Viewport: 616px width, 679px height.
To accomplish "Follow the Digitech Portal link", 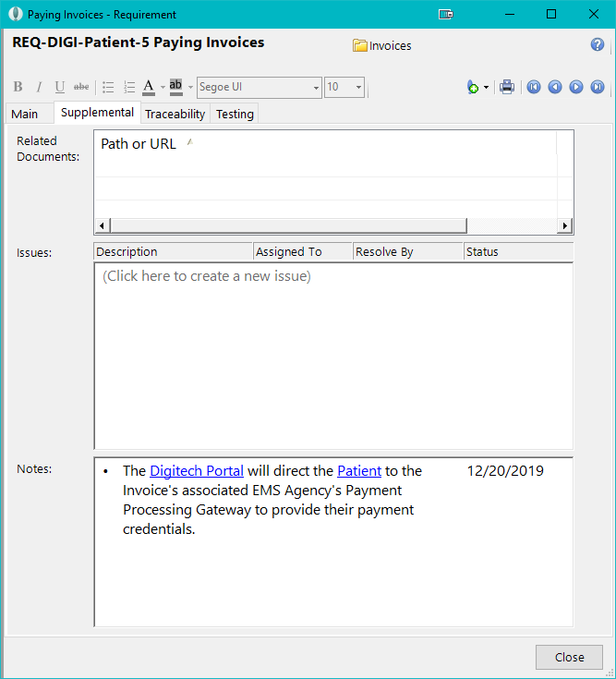I will click(197, 471).
